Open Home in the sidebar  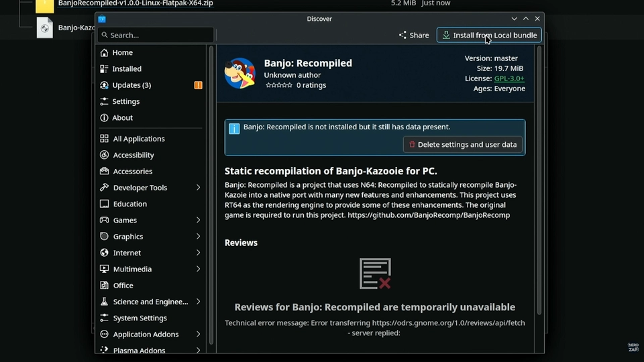click(x=122, y=52)
